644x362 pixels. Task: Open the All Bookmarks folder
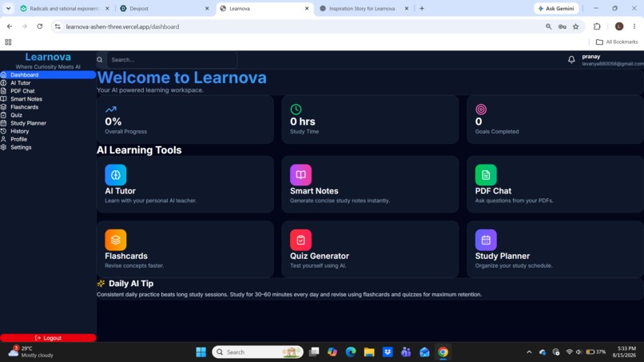click(x=617, y=42)
